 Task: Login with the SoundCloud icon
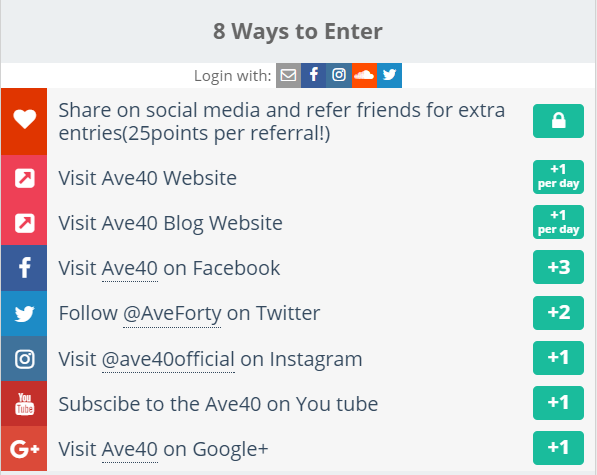pyautogui.click(x=364, y=75)
